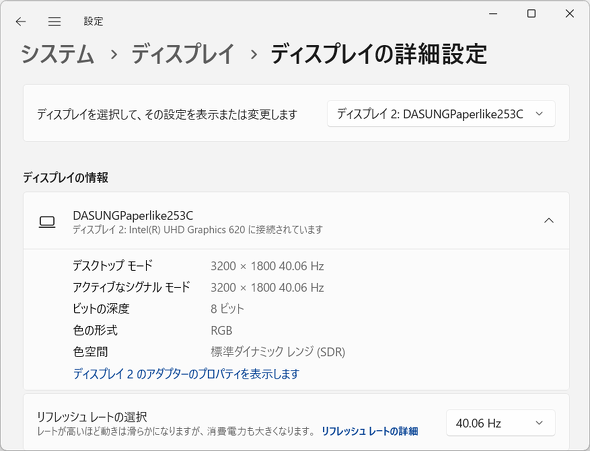Click the デスクトップ モード value 3200 × 1800
The width and height of the screenshot is (590, 451).
coord(267,266)
